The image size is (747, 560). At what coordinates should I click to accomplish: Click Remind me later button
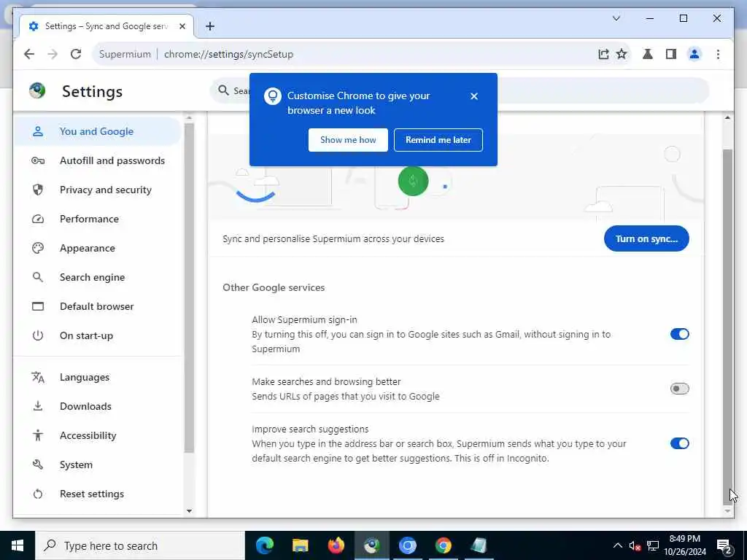click(x=438, y=139)
